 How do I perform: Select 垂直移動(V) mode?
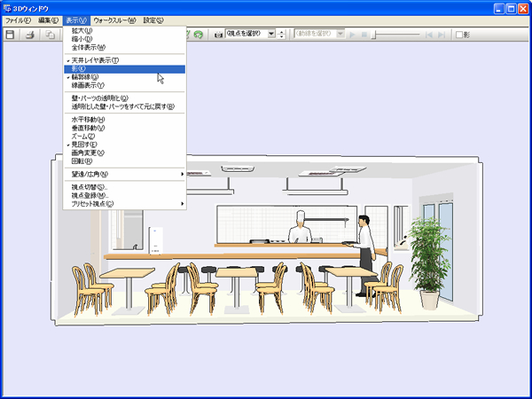coord(124,129)
